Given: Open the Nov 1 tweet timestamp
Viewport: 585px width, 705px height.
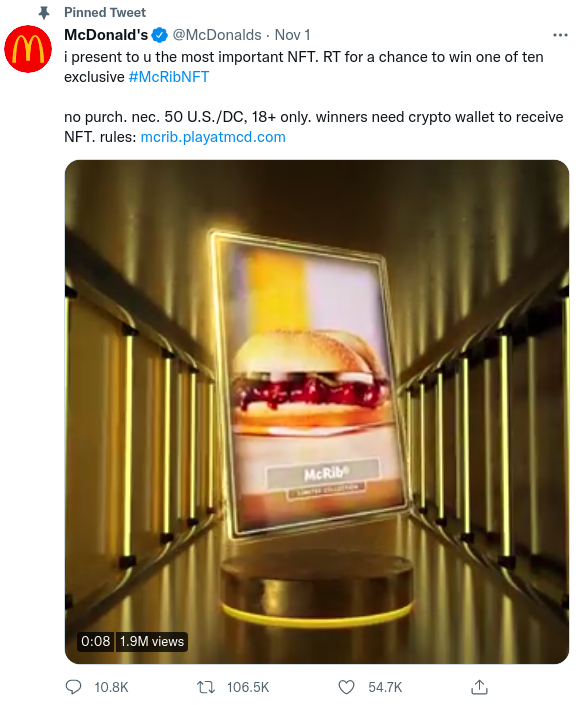Looking at the screenshot, I should [292, 35].
